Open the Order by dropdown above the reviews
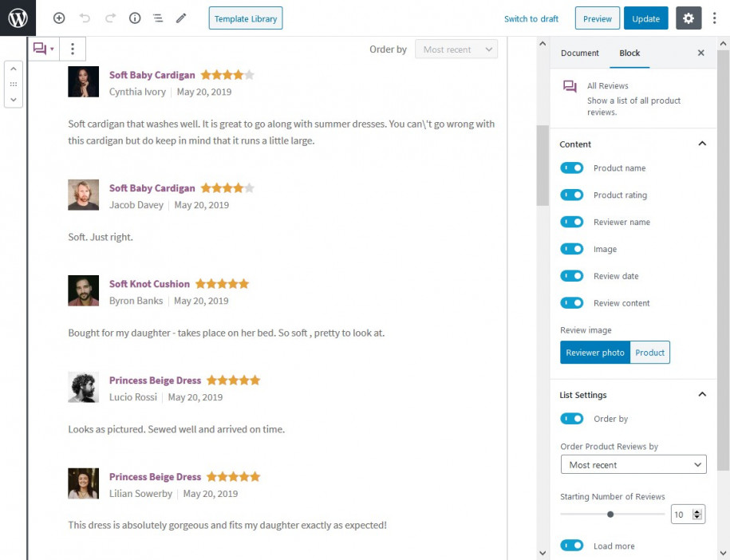The image size is (730, 560). (456, 49)
